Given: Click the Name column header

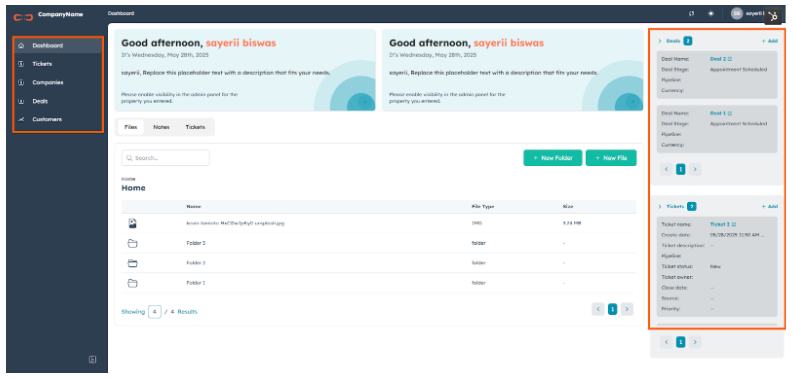Looking at the screenshot, I should 194,206.
